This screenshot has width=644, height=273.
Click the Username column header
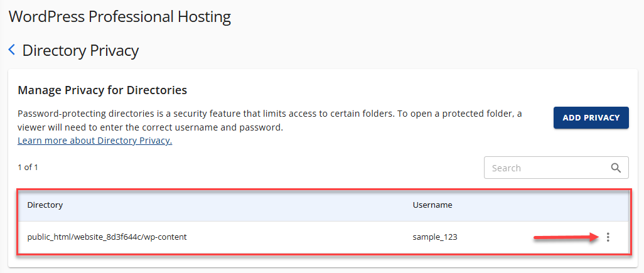pyautogui.click(x=432, y=205)
